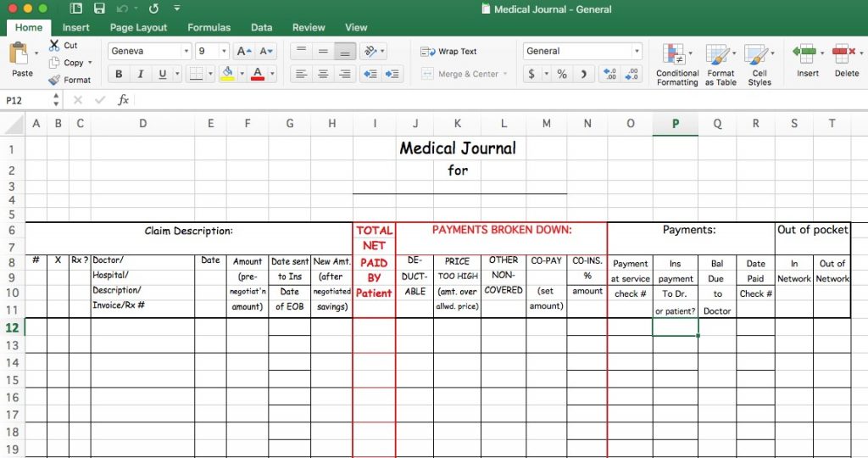Screen dimensions: 868x458
Task: Switch to the Home tab
Action: (29, 27)
